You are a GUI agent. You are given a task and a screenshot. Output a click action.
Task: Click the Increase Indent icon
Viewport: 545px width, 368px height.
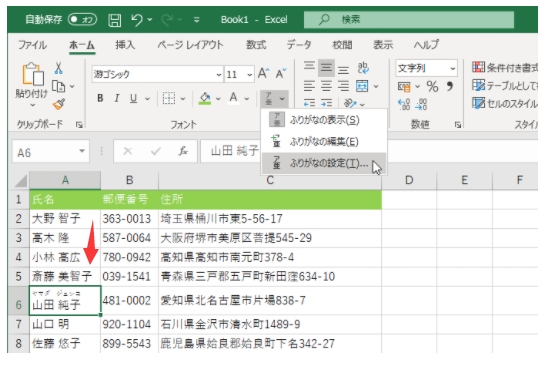(326, 103)
